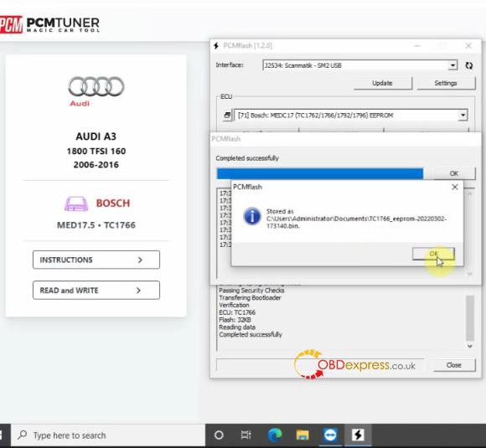The width and height of the screenshot is (486, 448).
Task: Click 'Passing Security Checks' log line
Action: tap(251, 291)
